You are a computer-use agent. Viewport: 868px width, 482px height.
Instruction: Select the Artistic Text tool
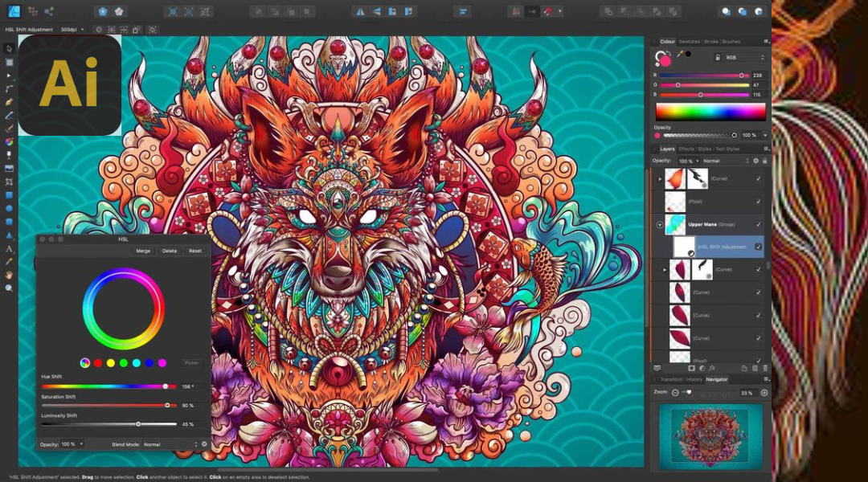click(x=9, y=248)
